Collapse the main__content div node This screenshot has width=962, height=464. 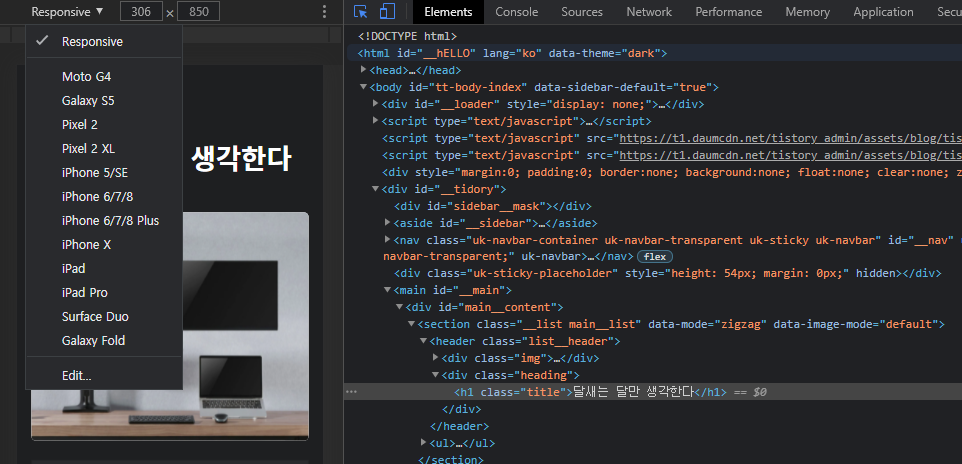[x=399, y=306]
